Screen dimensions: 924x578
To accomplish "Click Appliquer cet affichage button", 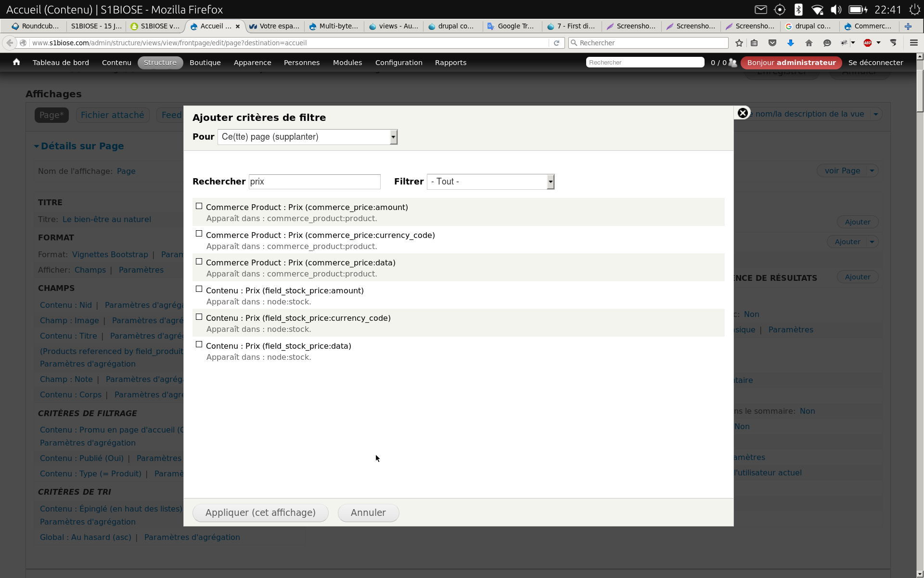I will click(x=260, y=512).
